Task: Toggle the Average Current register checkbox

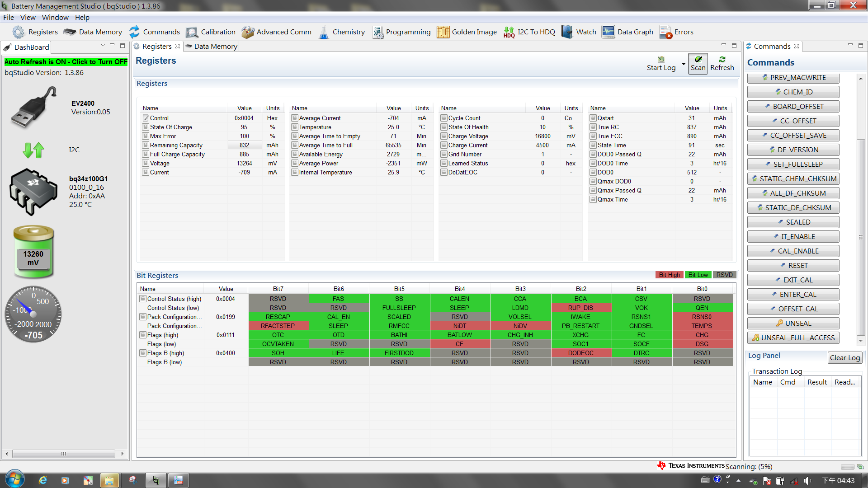Action: click(295, 118)
